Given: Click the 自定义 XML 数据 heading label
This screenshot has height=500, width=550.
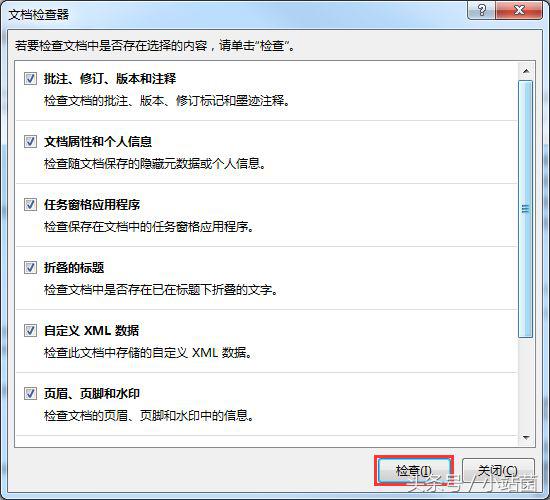Looking at the screenshot, I should 92,331.
